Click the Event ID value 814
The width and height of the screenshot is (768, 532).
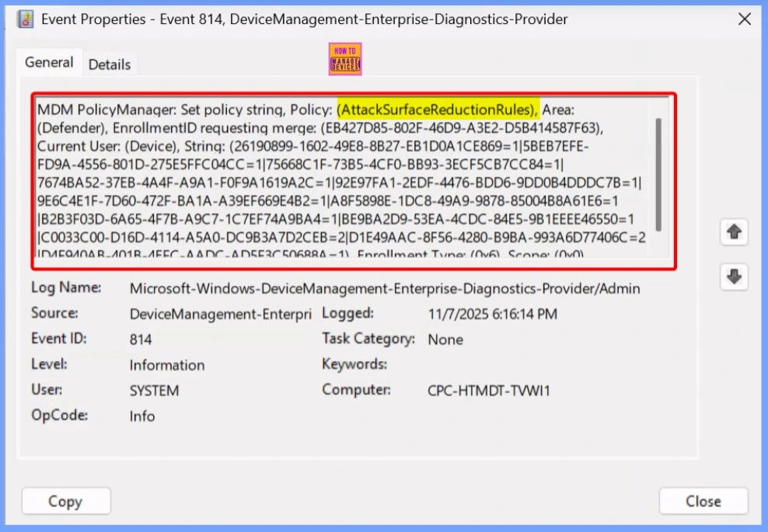138,339
